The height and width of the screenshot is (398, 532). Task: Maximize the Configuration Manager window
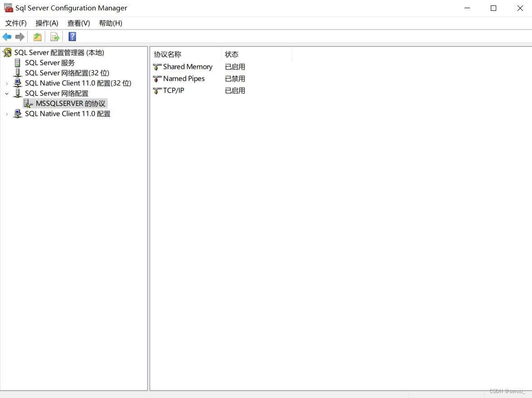(494, 8)
